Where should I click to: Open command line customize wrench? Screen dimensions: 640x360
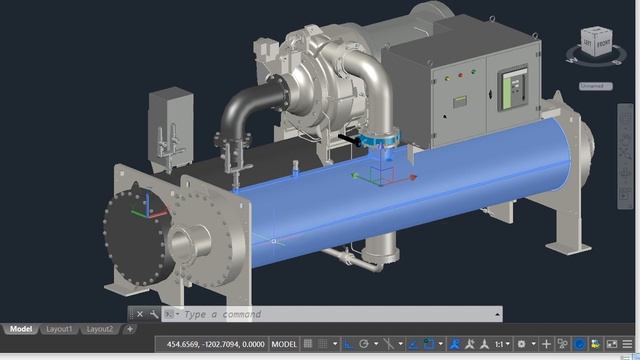(154, 314)
